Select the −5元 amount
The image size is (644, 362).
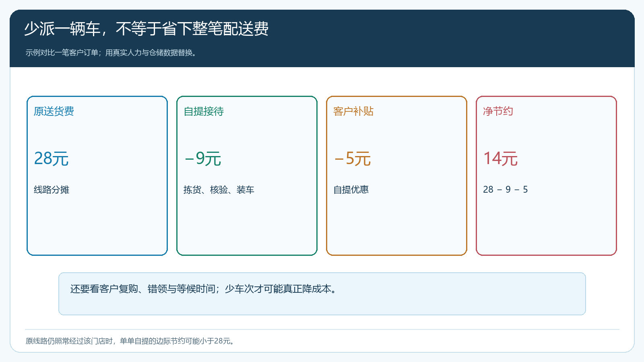(352, 158)
